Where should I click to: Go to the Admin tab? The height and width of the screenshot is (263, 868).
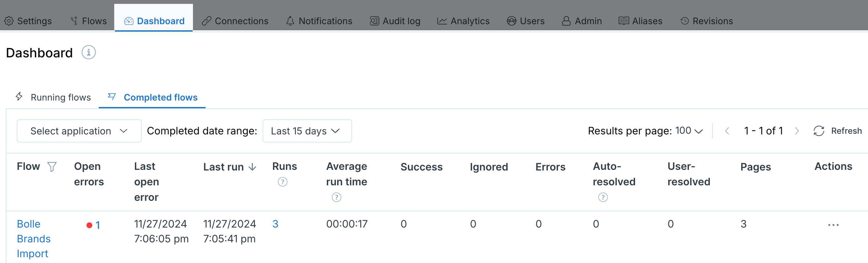[x=581, y=21]
